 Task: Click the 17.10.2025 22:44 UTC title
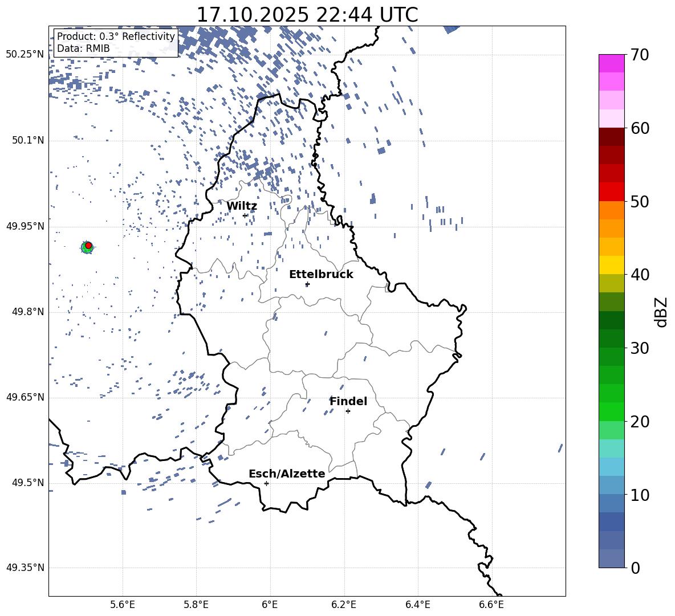307,15
